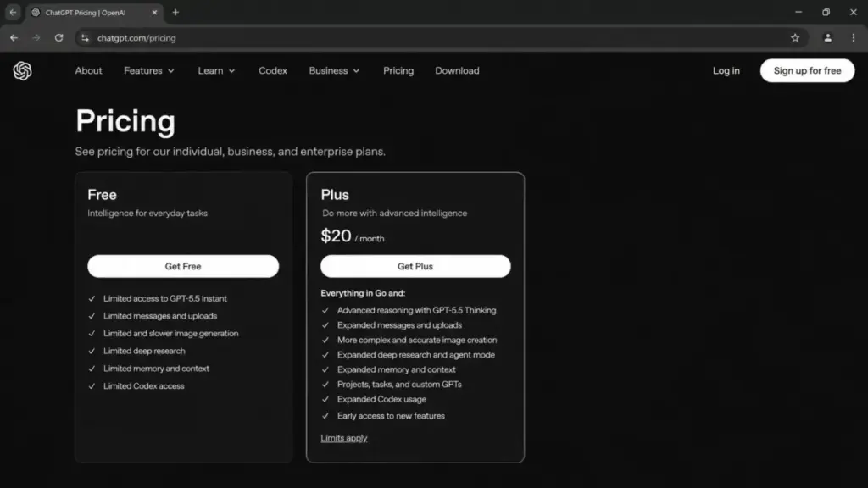868x488 pixels.
Task: Expand the Business dropdown menu
Action: pos(334,71)
